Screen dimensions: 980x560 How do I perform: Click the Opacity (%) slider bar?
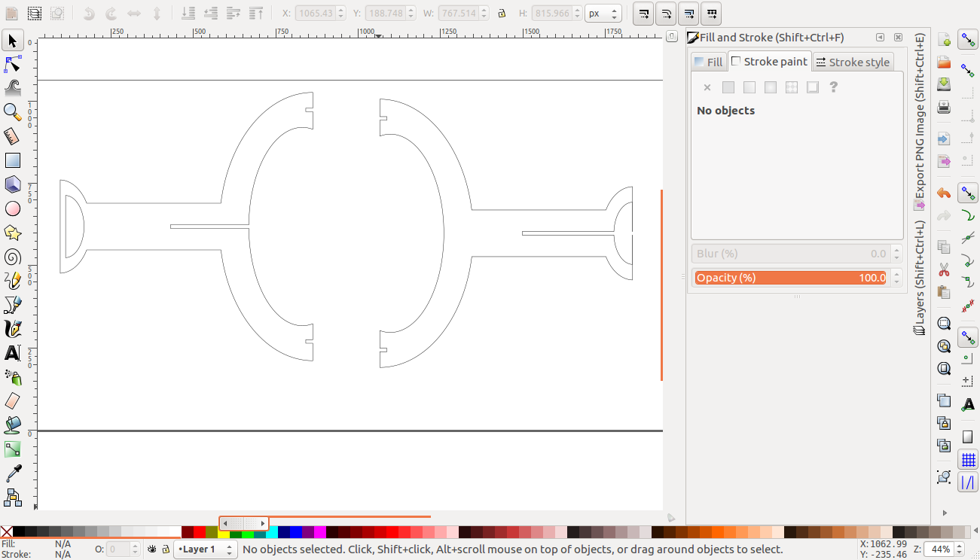pyautogui.click(x=790, y=278)
